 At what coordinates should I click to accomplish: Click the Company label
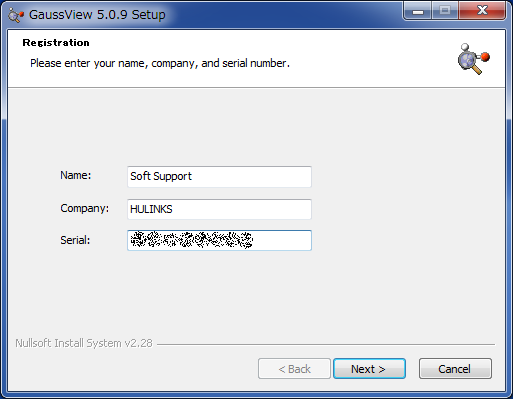pyautogui.click(x=85, y=208)
